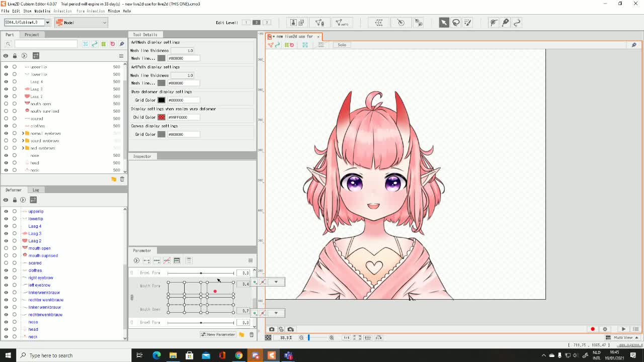Select the arrow selection tool
644x362 pixels.
click(444, 22)
